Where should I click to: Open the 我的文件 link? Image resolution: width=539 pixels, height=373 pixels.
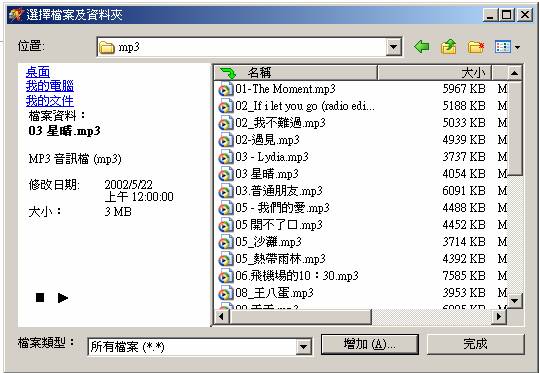[50, 101]
